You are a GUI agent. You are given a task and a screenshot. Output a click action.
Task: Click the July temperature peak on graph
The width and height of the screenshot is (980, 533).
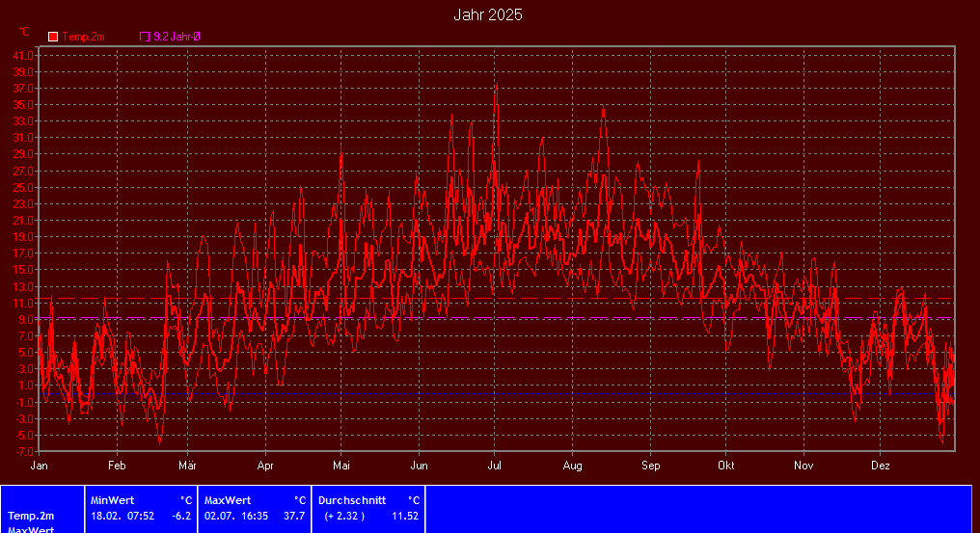tap(496, 86)
